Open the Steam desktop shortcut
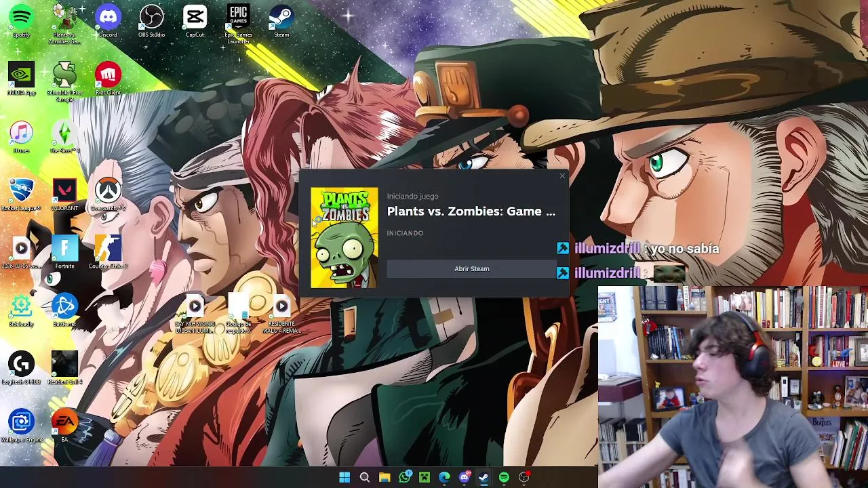Screen dimensions: 868x488 coord(281,21)
